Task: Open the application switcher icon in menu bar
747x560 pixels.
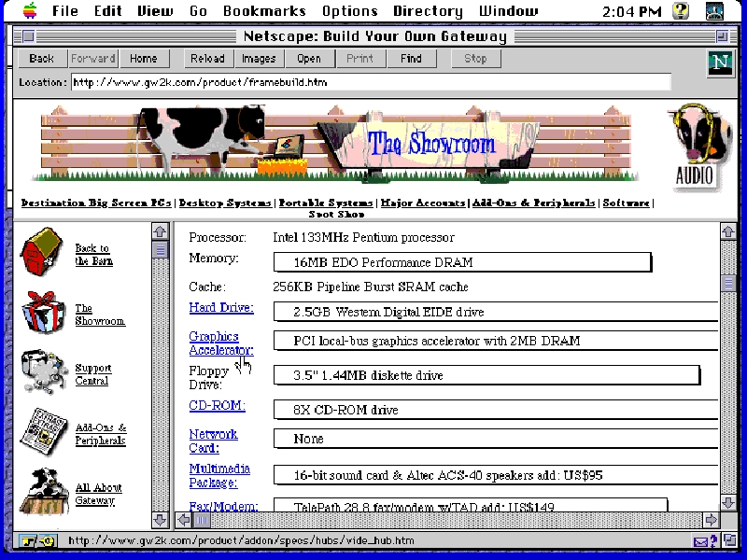Action: click(x=714, y=10)
